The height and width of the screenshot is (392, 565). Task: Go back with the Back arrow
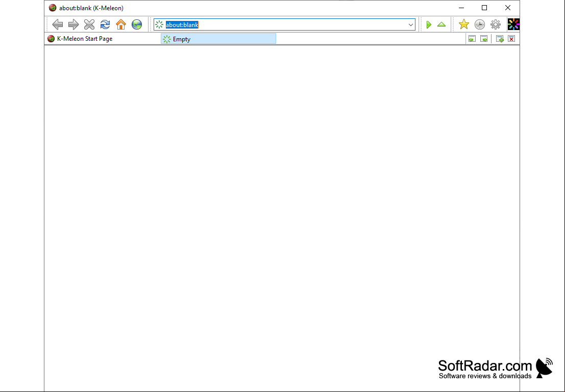(58, 24)
